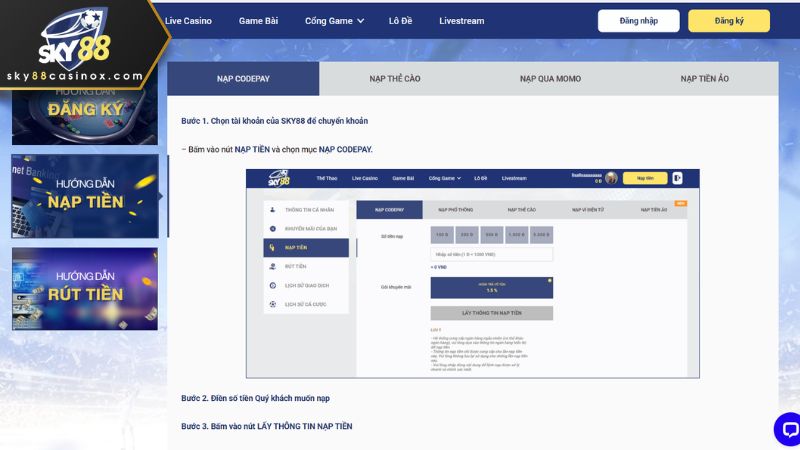Open the Hướng dẫn Rút Tiền sidebar banner
800x450 pixels.
(x=85, y=289)
